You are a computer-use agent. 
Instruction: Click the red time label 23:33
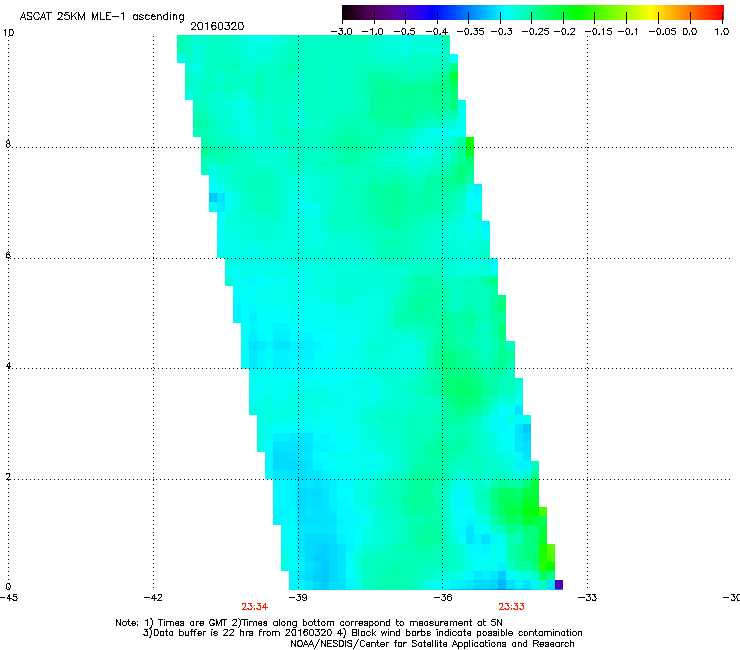click(511, 607)
